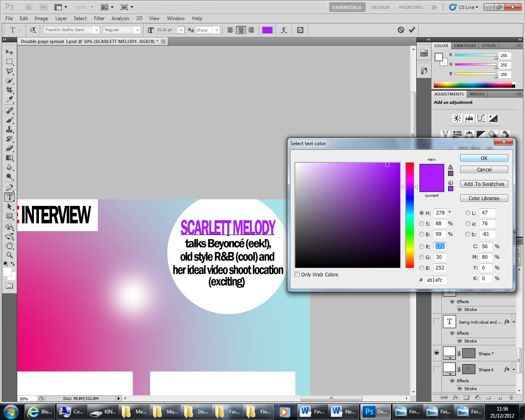This screenshot has width=525, height=420.
Task: Click the Essentials workspace button
Action: click(x=347, y=7)
